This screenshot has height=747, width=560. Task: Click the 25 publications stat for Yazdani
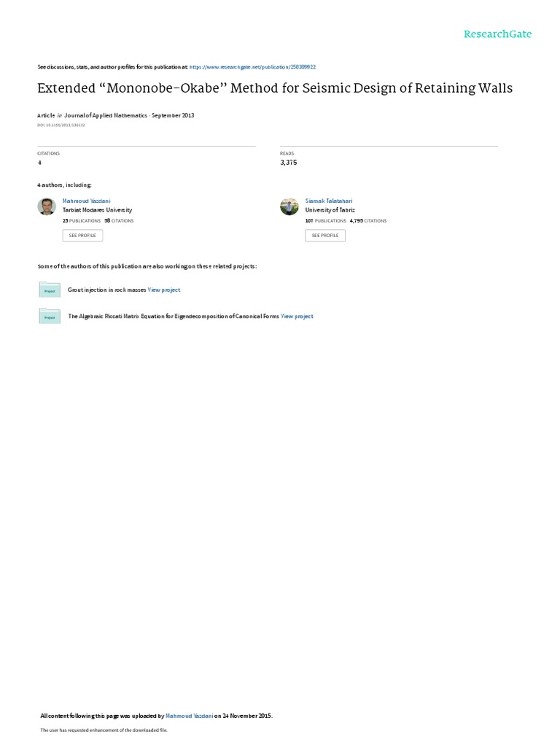click(x=82, y=221)
